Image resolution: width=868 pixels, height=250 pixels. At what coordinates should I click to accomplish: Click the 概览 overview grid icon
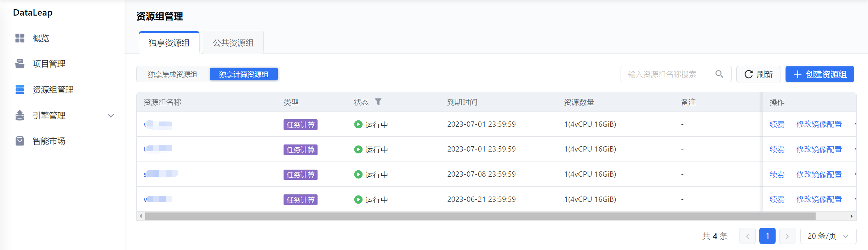coord(20,38)
